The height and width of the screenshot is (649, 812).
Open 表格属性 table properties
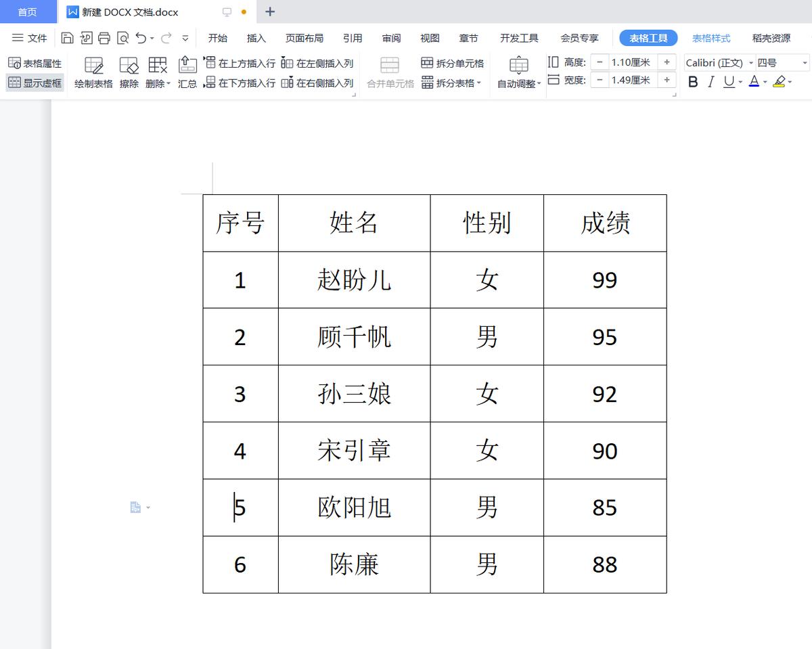pyautogui.click(x=35, y=63)
